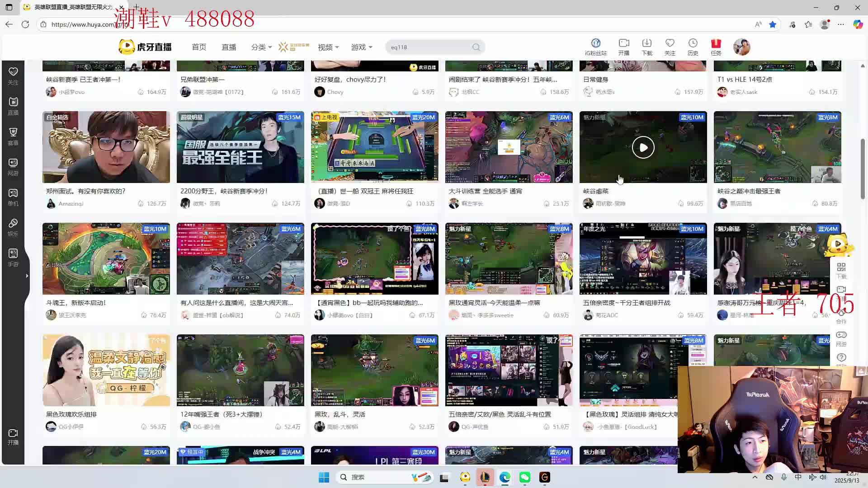Open WeChat icon in taskbar
Viewport: 868px width, 488px height.
[x=525, y=477]
